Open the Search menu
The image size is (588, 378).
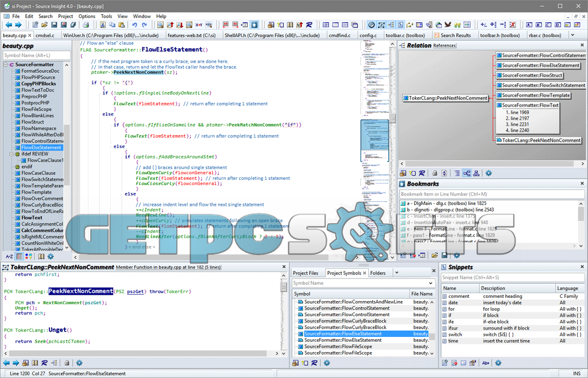[x=45, y=16]
